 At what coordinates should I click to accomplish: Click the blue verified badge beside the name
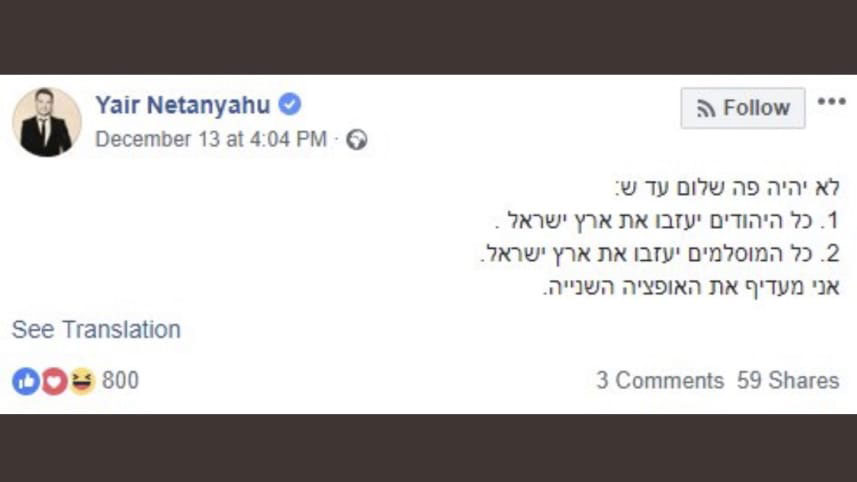coord(290,105)
